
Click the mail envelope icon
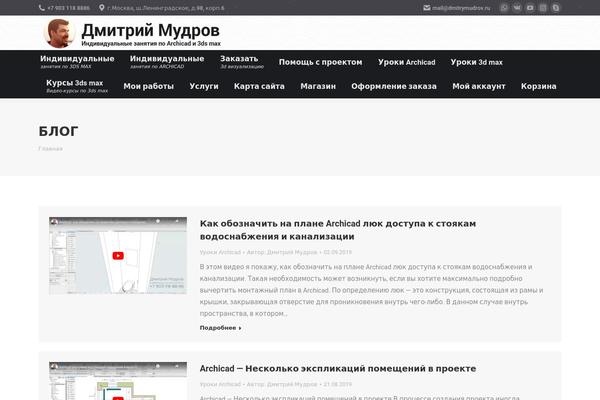[427, 8]
